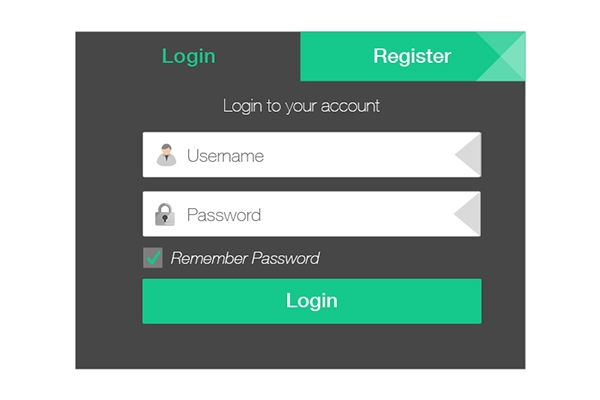Click the Remember Password label text
The height and width of the screenshot is (400, 600).
click(245, 258)
